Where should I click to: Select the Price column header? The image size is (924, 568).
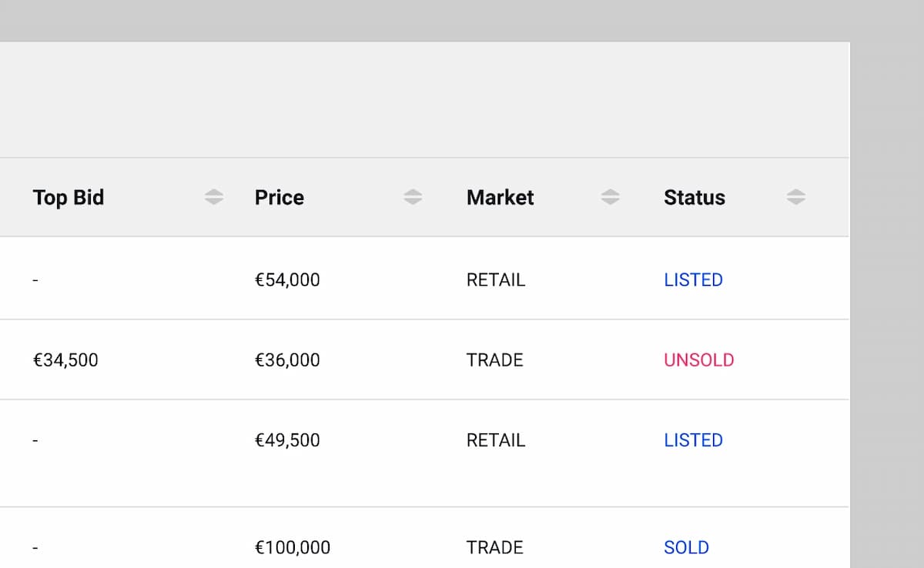(x=279, y=197)
